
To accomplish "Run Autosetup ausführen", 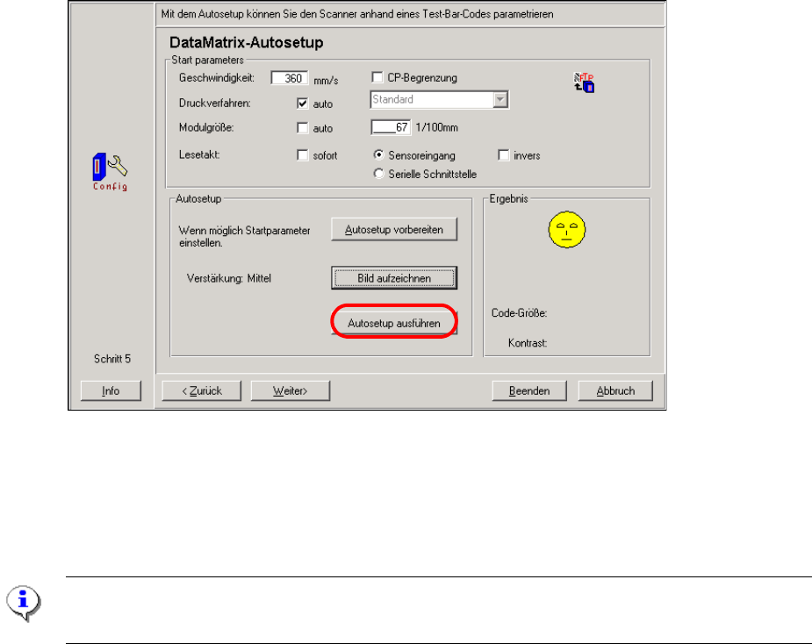I will 394,323.
